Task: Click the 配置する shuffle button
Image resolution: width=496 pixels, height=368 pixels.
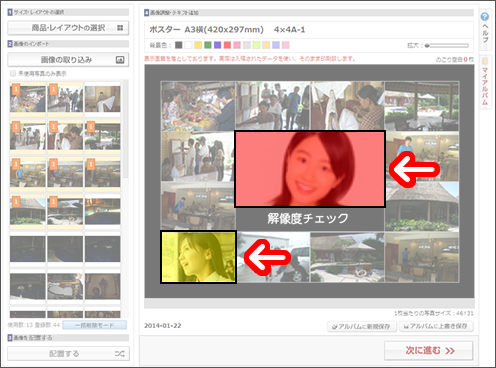Action: (x=68, y=354)
